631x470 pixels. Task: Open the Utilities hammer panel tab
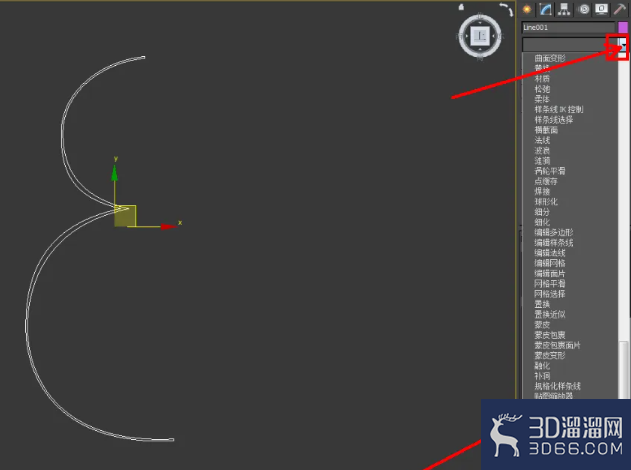click(620, 9)
